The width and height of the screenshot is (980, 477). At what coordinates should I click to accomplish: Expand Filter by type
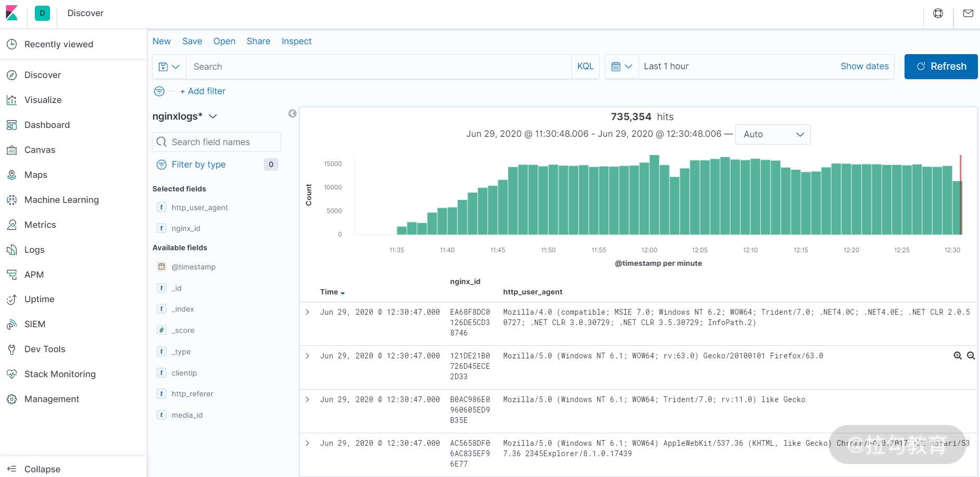[x=198, y=164]
